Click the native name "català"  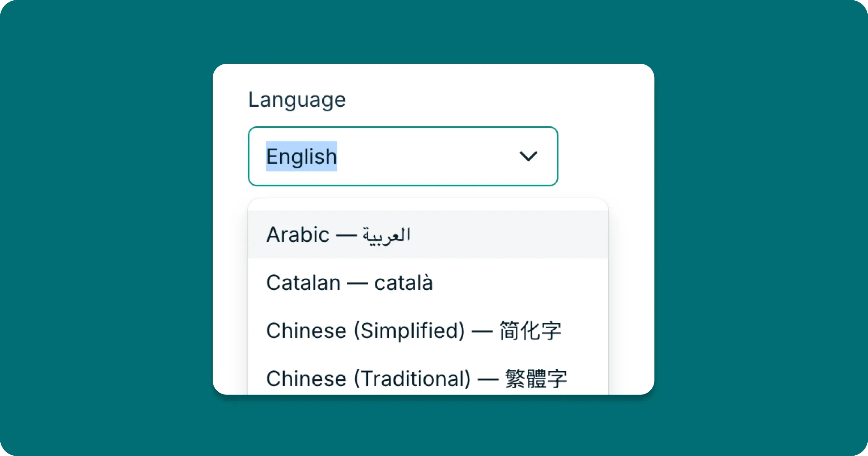click(x=403, y=283)
